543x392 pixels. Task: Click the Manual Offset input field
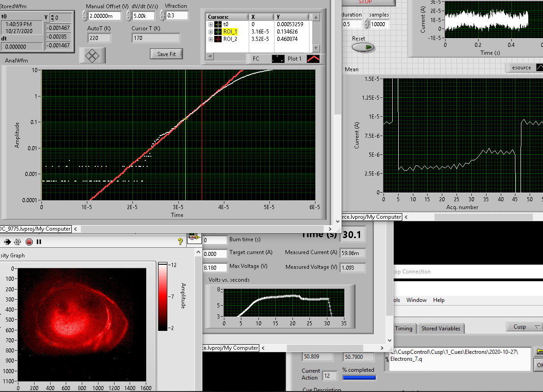(104, 16)
